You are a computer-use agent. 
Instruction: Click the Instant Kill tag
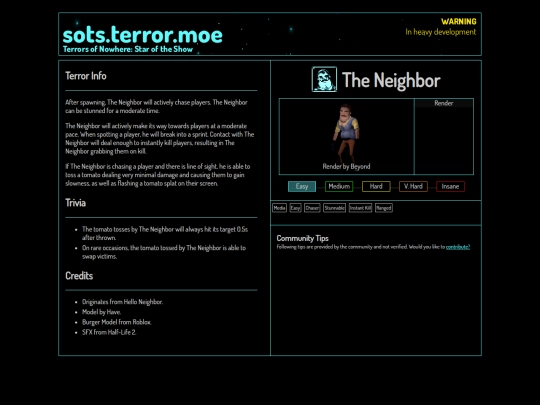pyautogui.click(x=360, y=208)
